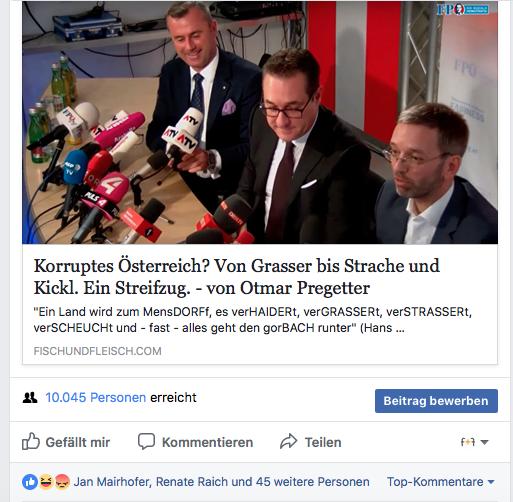Click the article description snippet text
This screenshot has height=502, width=513.
pyautogui.click(x=252, y=320)
